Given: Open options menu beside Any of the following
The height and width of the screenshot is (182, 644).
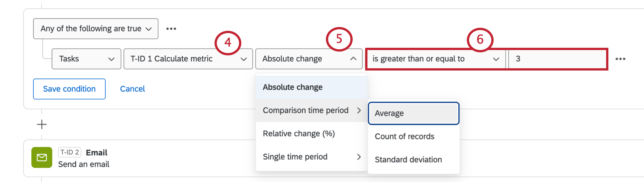Looking at the screenshot, I should point(171,29).
